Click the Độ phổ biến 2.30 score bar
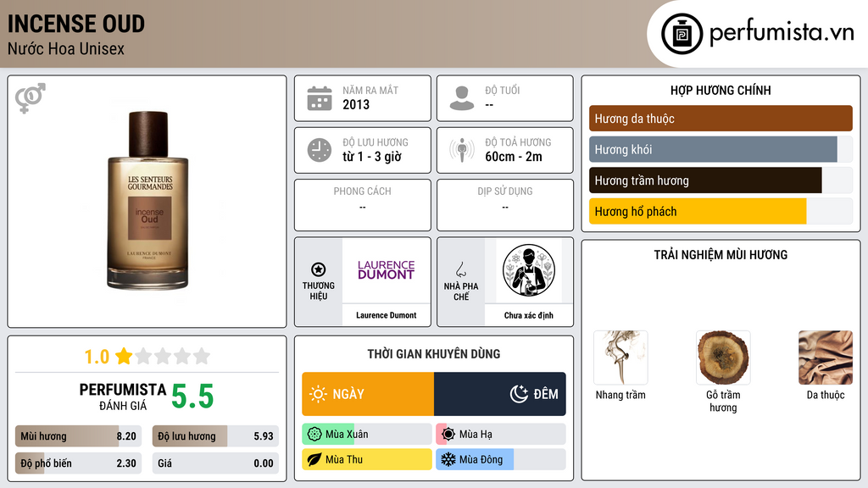Viewport: 868px width, 488px height. click(x=78, y=463)
